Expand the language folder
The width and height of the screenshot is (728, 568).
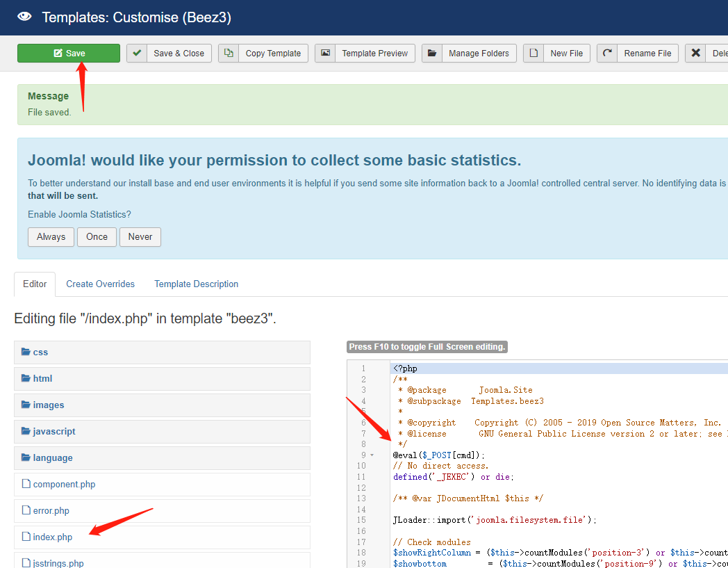click(162, 458)
